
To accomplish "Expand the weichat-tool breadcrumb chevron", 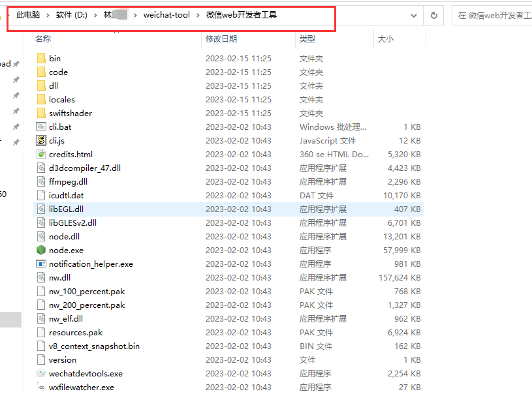I will coord(198,15).
